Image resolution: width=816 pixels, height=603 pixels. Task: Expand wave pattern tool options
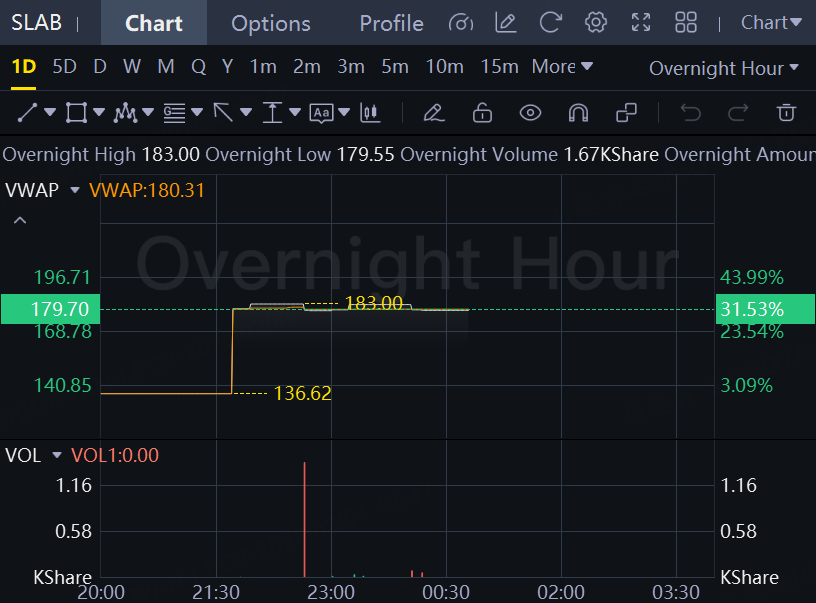pyautogui.click(x=148, y=112)
